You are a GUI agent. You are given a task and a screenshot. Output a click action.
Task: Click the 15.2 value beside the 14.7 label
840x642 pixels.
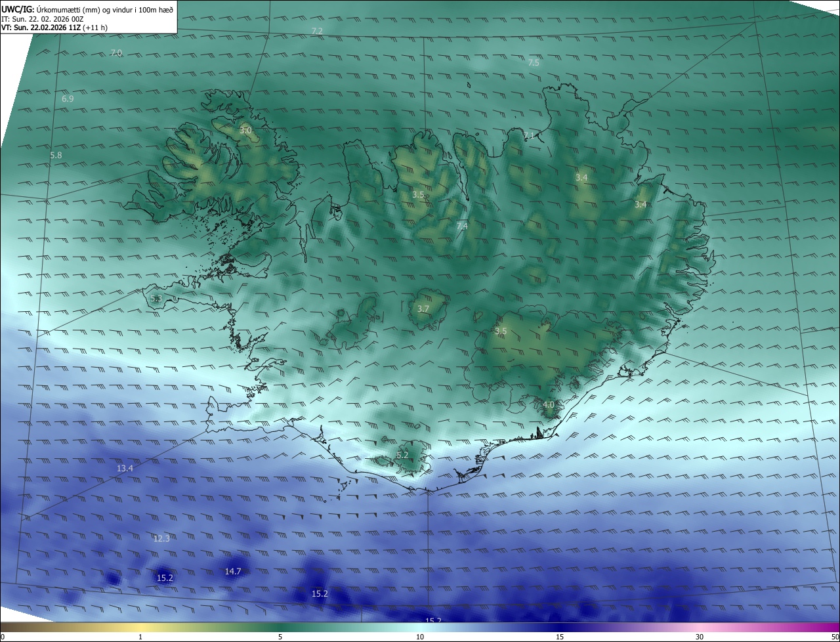pyautogui.click(x=165, y=578)
